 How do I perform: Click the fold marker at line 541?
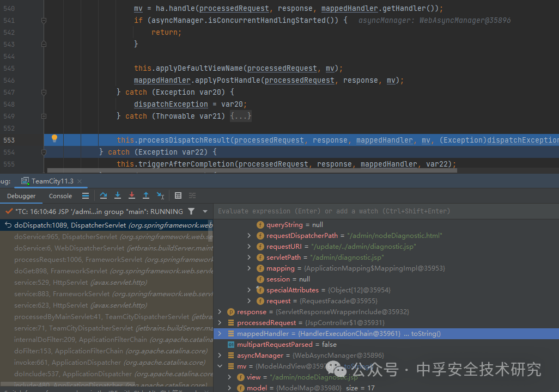click(44, 20)
